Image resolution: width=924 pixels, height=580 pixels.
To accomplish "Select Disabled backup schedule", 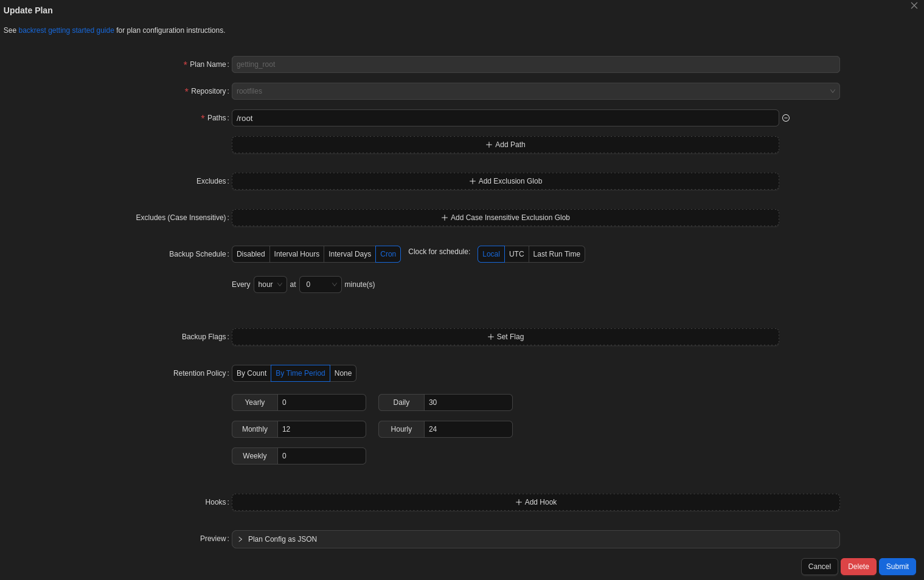I will click(x=251, y=254).
